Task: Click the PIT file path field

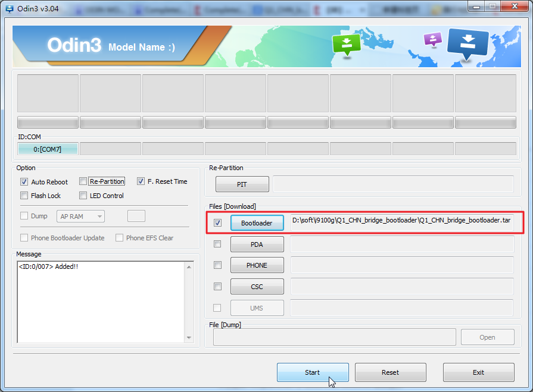Action: (x=393, y=184)
